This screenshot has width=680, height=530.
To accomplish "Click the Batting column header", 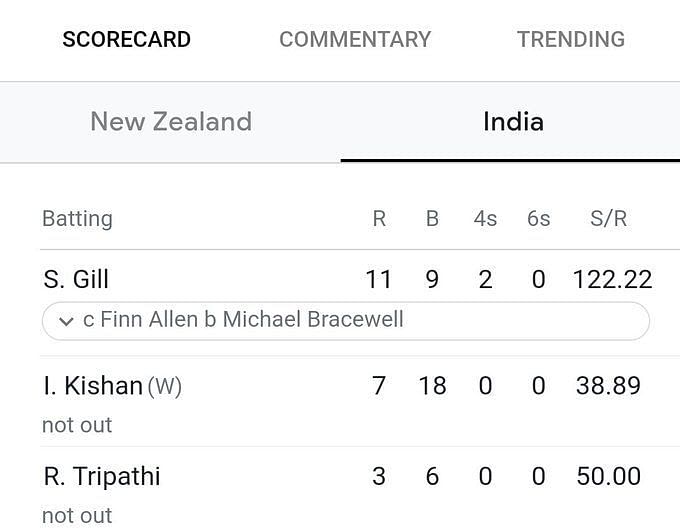I will point(78,219).
